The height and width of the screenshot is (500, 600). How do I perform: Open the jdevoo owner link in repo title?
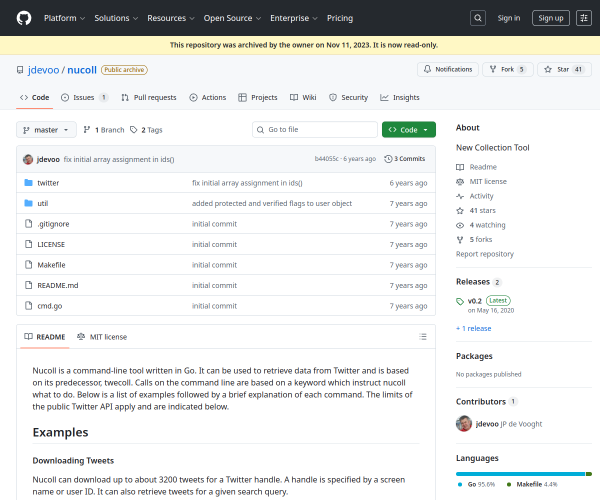coord(44,70)
